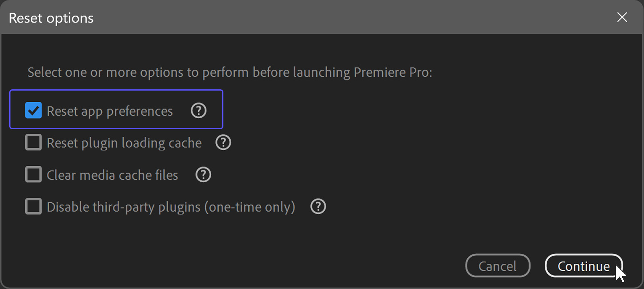Image resolution: width=644 pixels, height=289 pixels.
Task: Select the Disable third-party plugins label text
Action: [171, 206]
